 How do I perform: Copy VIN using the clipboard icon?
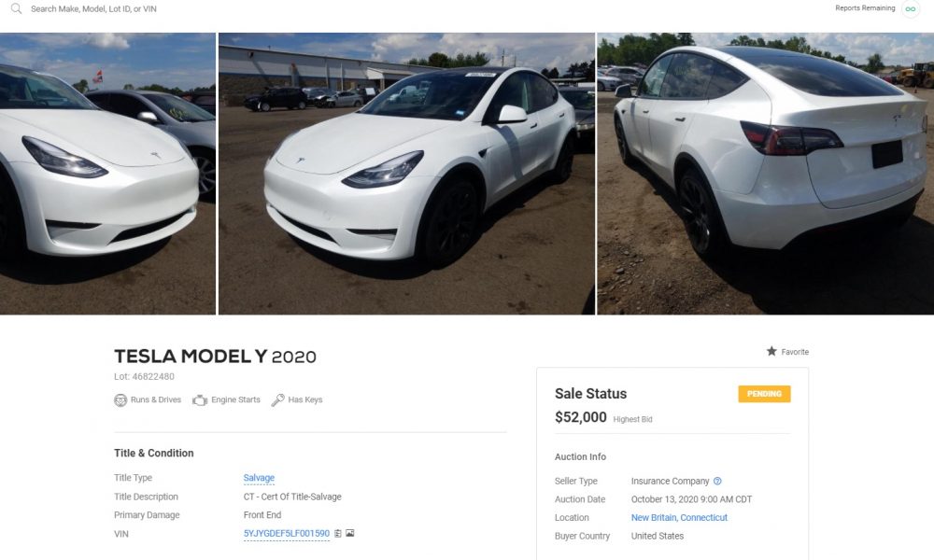[338, 533]
